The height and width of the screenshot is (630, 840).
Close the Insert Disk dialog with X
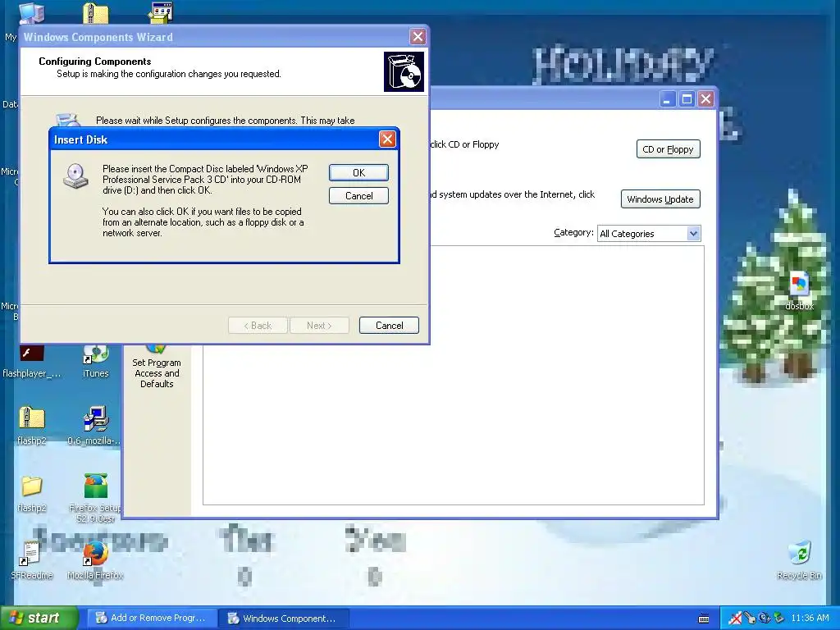pyautogui.click(x=387, y=139)
